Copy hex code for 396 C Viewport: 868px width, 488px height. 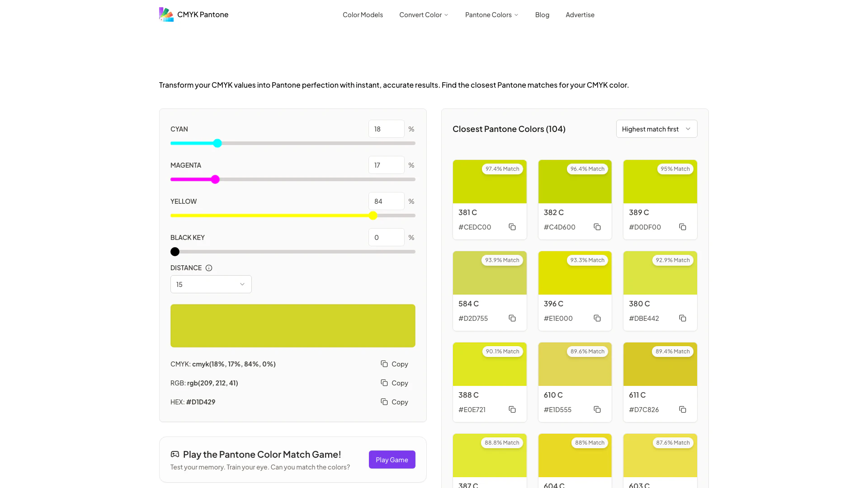tap(597, 318)
